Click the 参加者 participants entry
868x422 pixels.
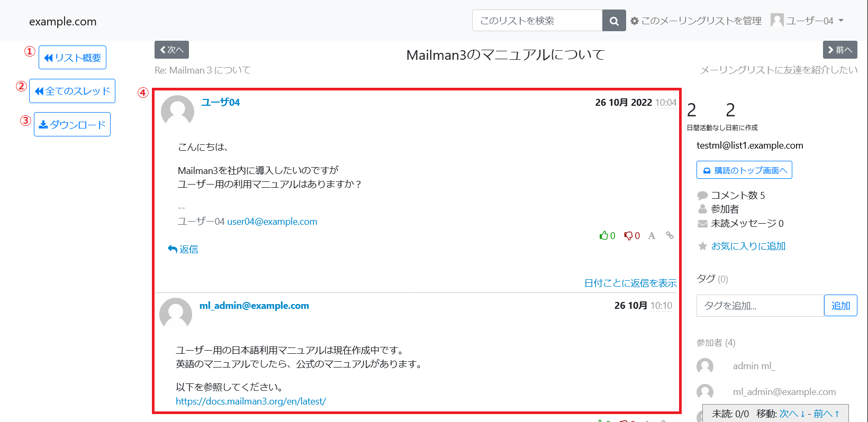click(x=718, y=209)
